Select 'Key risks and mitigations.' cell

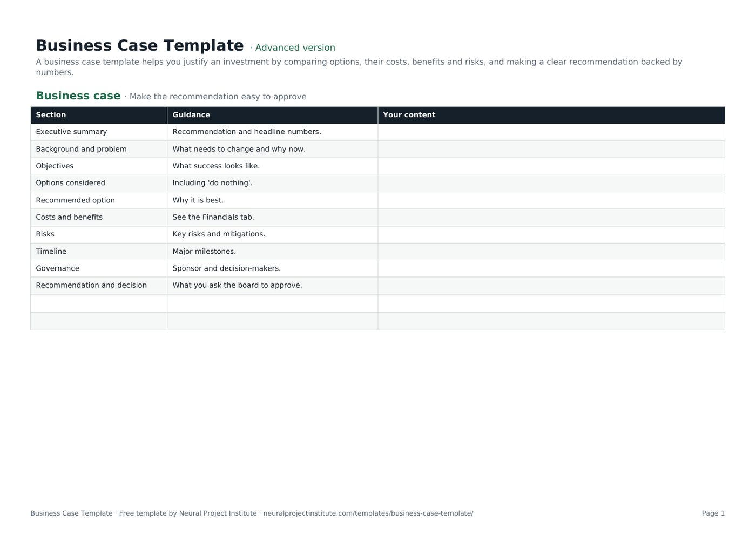pos(273,234)
